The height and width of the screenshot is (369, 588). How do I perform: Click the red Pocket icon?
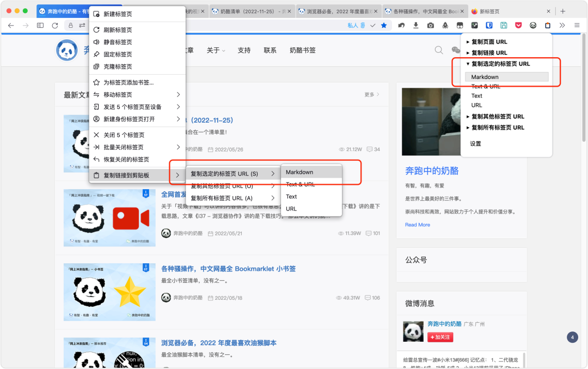click(518, 26)
